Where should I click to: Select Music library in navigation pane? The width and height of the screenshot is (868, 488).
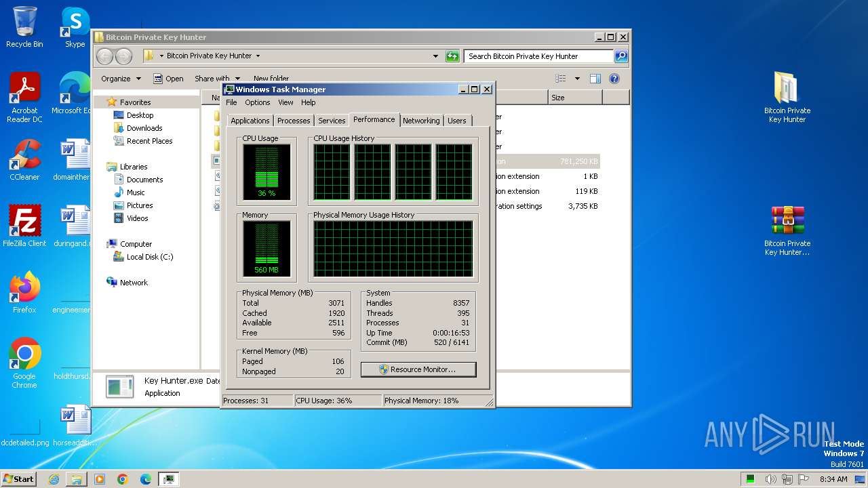[x=136, y=192]
